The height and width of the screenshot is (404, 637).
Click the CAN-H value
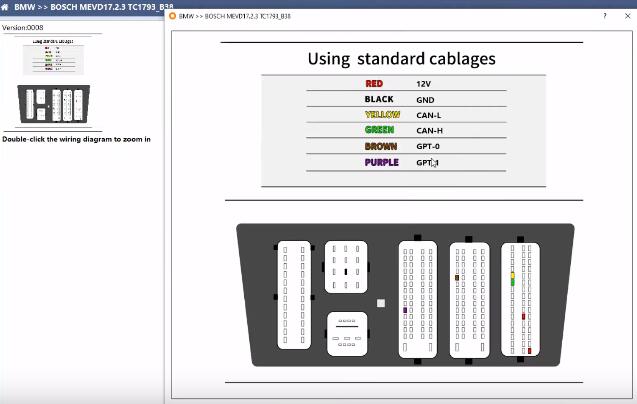point(429,131)
